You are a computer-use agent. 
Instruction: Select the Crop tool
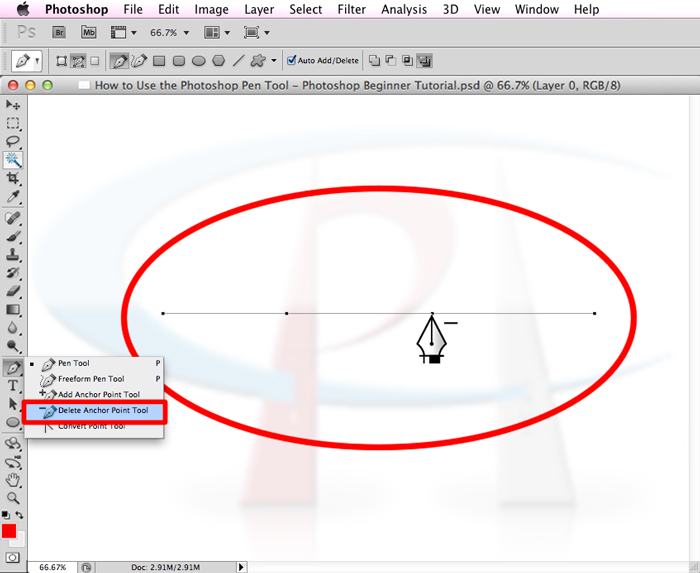(13, 178)
